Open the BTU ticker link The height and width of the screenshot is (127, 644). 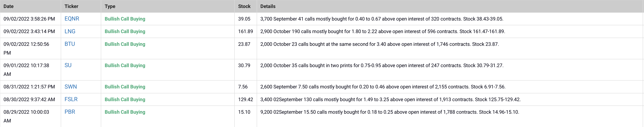click(69, 44)
